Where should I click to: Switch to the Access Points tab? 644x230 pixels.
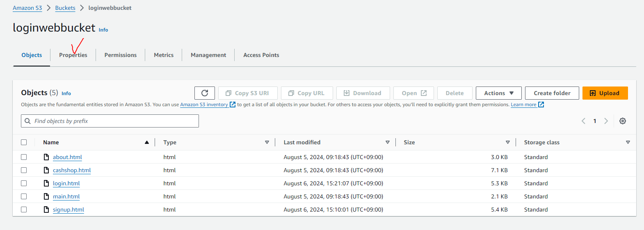(261, 55)
